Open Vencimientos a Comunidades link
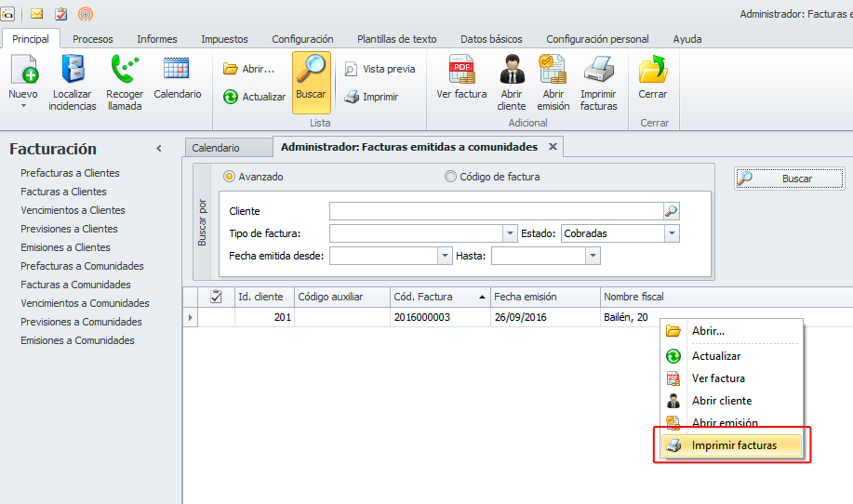Viewport: 853px width, 504px height. [x=85, y=303]
